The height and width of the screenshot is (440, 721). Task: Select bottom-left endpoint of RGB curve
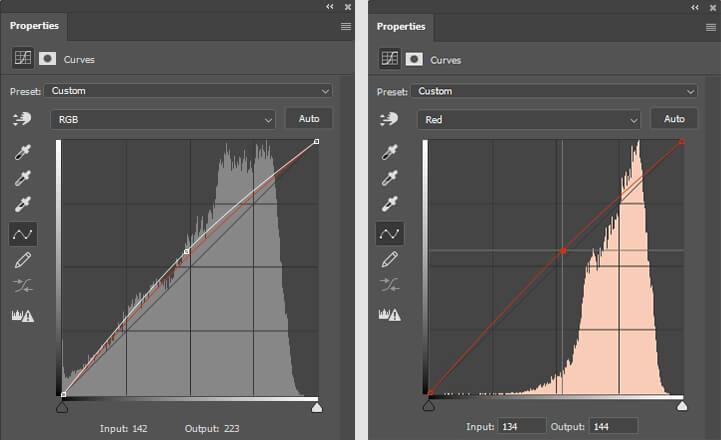pos(63,394)
